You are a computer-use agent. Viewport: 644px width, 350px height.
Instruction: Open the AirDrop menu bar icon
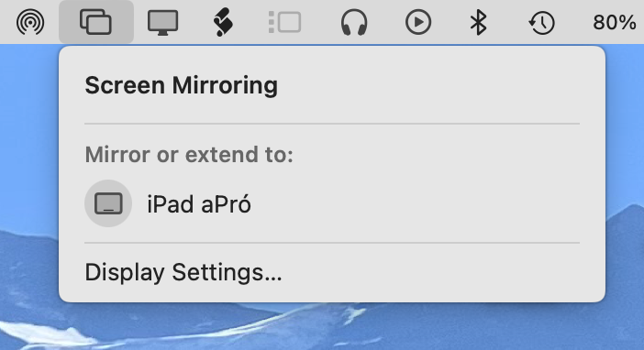[x=30, y=22]
